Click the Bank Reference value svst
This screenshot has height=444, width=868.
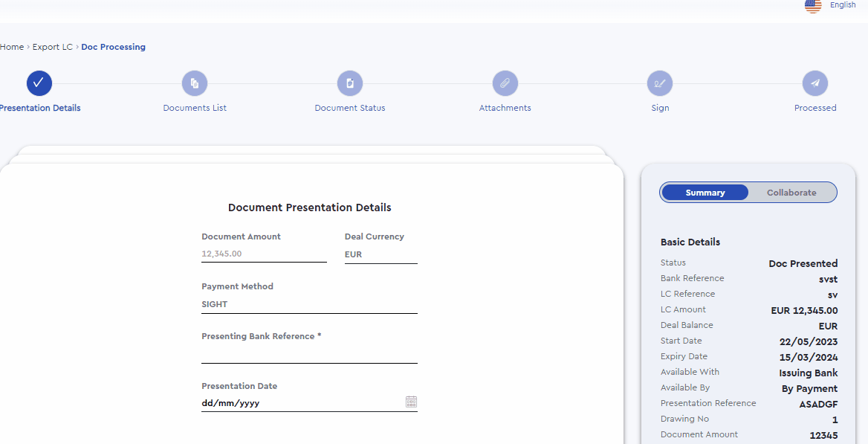tap(828, 280)
